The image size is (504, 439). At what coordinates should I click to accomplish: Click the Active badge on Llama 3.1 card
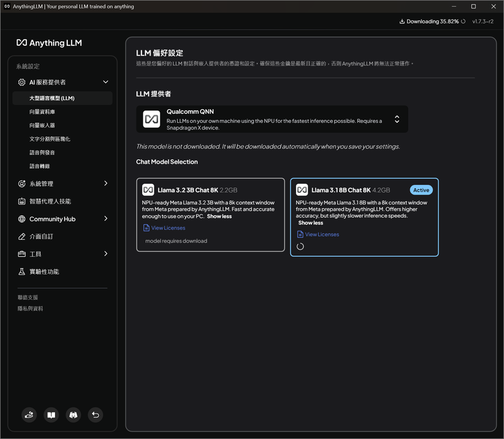point(421,190)
